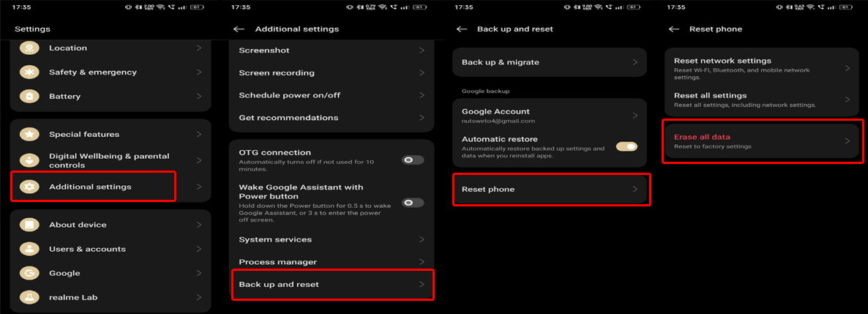
Task: Expand Reset network settings chevron
Action: [847, 68]
